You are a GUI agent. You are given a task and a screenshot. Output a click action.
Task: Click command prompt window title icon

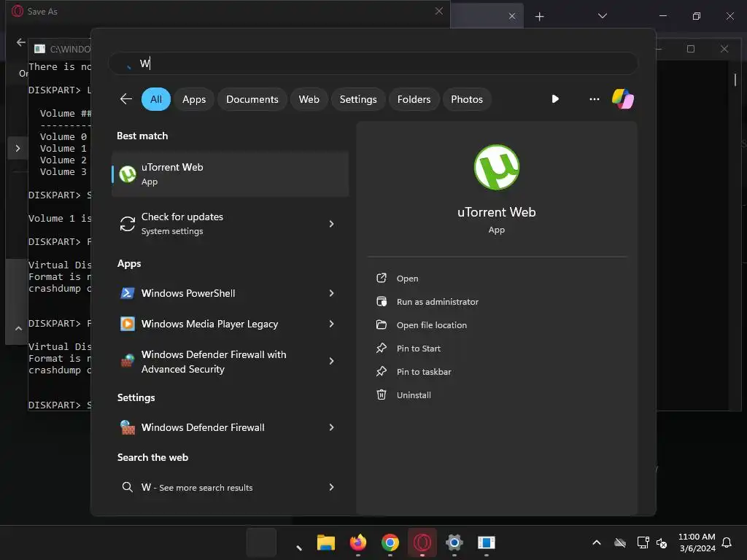click(39, 49)
